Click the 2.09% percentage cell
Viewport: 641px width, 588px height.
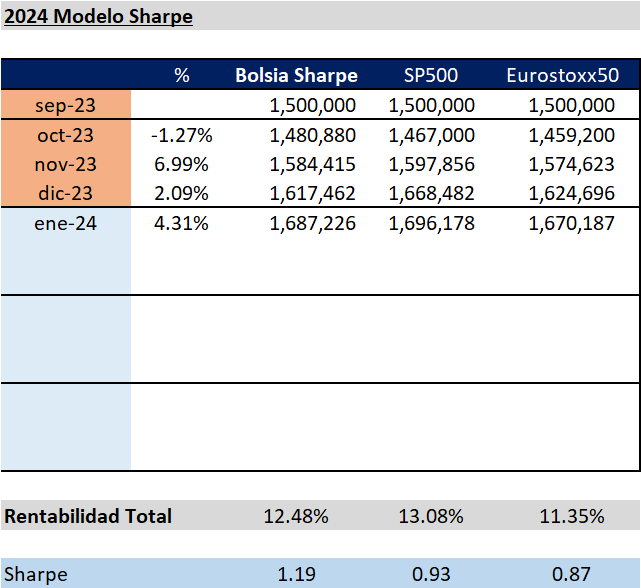(x=182, y=193)
